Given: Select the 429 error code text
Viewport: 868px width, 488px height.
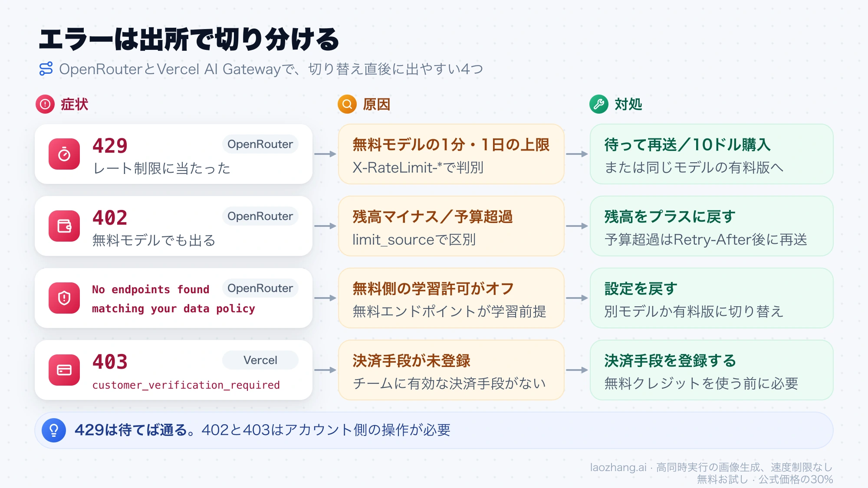Looking at the screenshot, I should coord(110,146).
